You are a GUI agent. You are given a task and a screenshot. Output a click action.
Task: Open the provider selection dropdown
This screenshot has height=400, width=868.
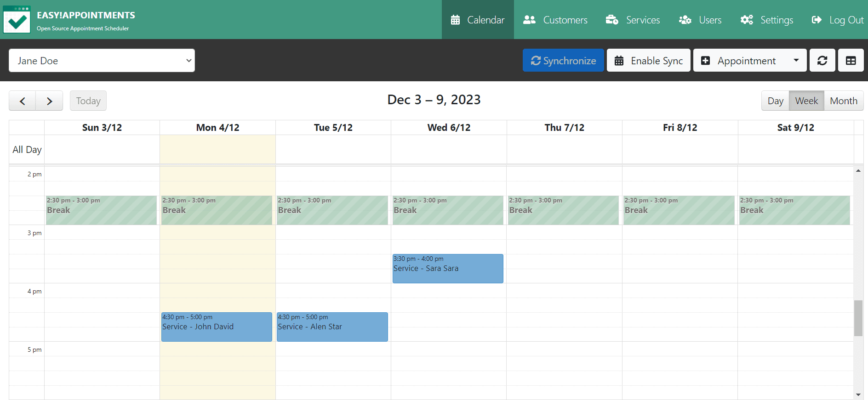(x=102, y=60)
